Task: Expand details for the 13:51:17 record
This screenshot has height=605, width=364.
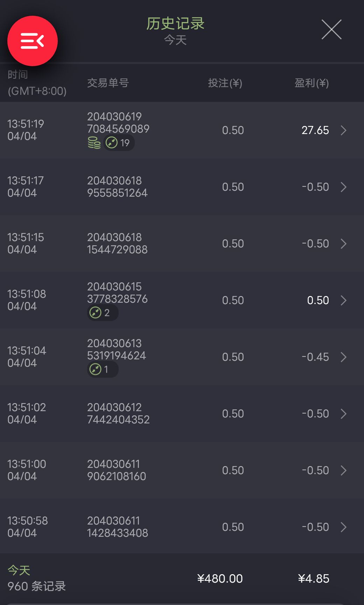Action: pos(343,187)
